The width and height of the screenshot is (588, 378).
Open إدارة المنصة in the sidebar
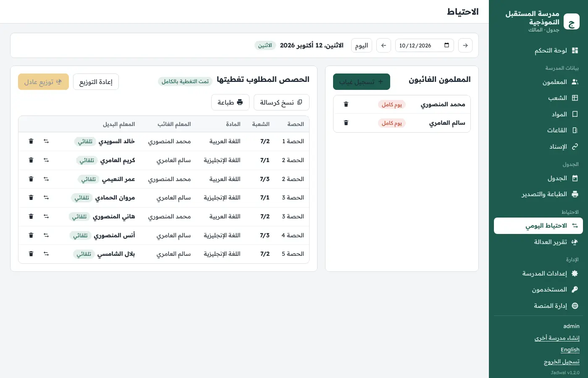point(538,306)
